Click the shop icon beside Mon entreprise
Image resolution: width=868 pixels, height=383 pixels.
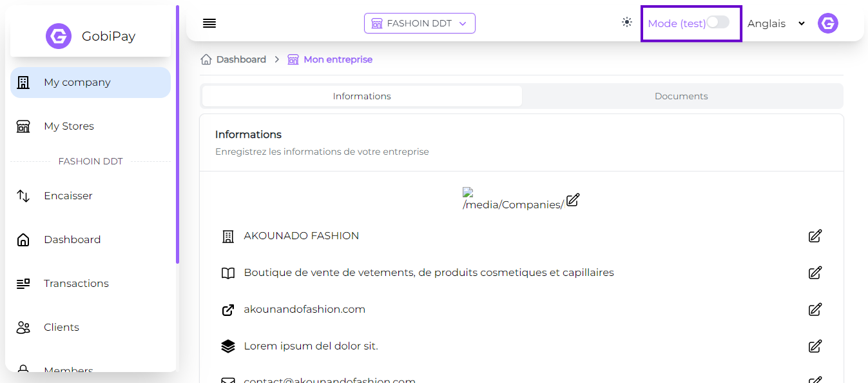tap(293, 59)
